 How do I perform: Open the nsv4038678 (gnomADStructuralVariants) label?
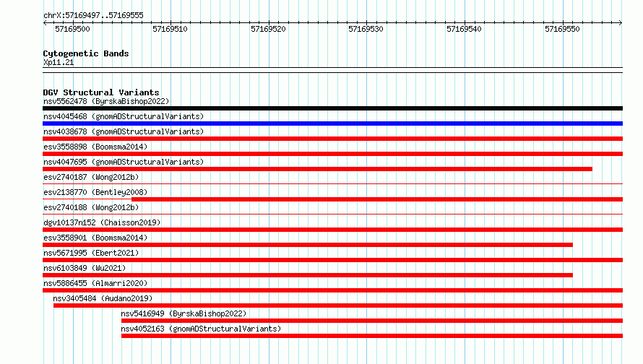124,131
